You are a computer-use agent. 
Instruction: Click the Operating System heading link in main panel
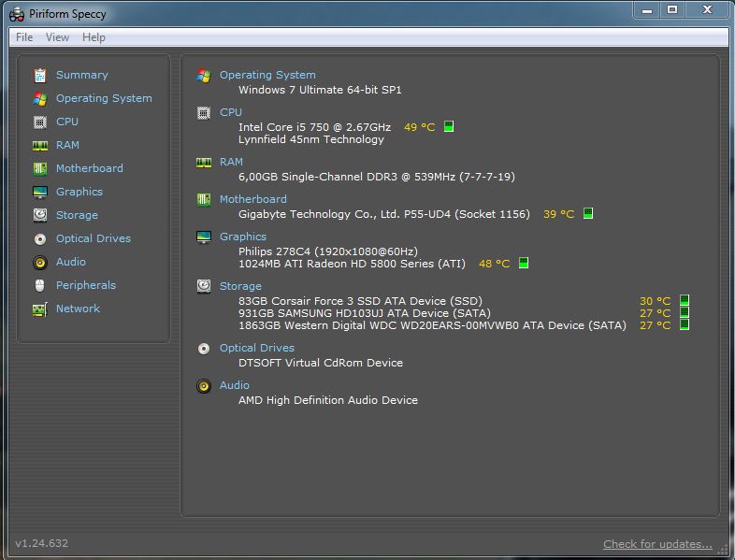tap(267, 75)
